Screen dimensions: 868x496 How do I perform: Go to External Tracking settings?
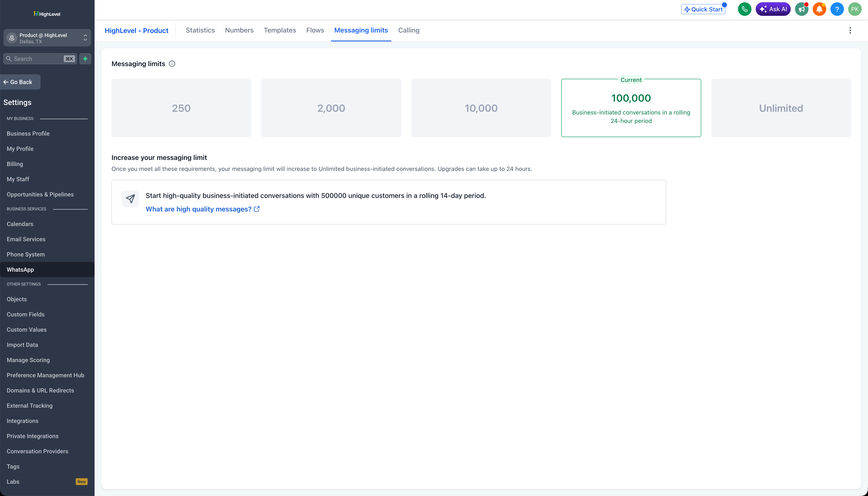click(x=30, y=406)
